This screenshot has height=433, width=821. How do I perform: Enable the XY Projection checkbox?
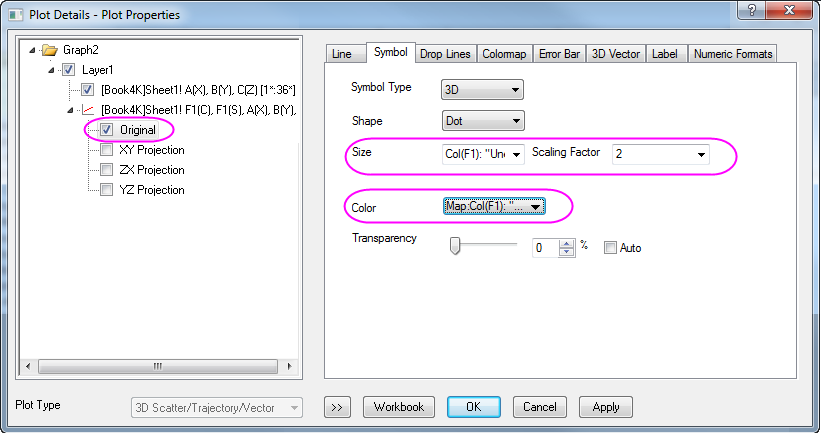click(107, 150)
